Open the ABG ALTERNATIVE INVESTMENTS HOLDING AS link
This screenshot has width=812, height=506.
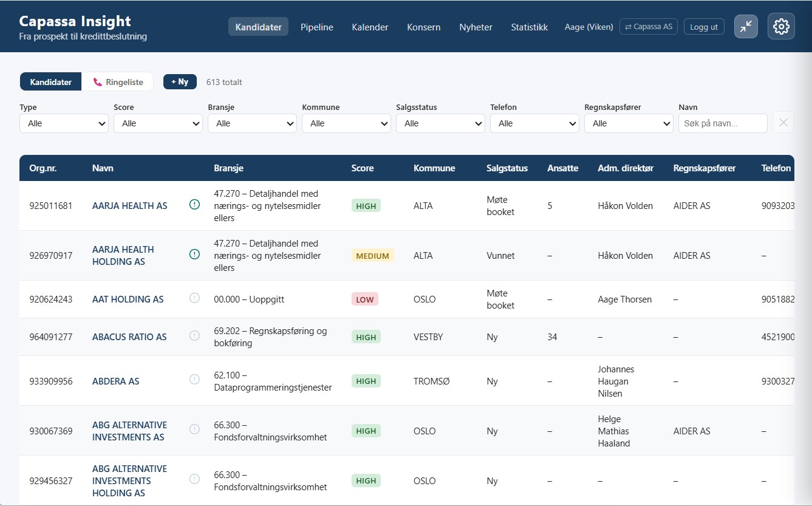pos(129,480)
